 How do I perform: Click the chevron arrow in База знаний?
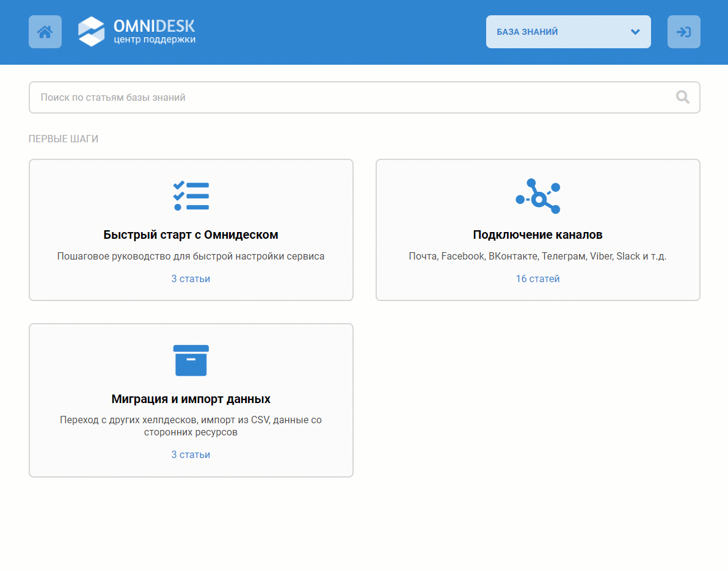pyautogui.click(x=635, y=32)
